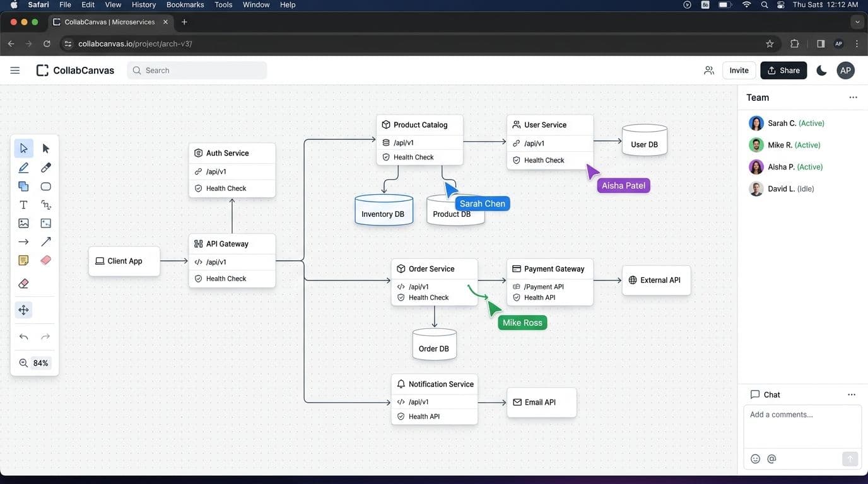Viewport: 868px width, 484px height.
Task: Select the horizontal arrow tool
Action: [x=23, y=241]
